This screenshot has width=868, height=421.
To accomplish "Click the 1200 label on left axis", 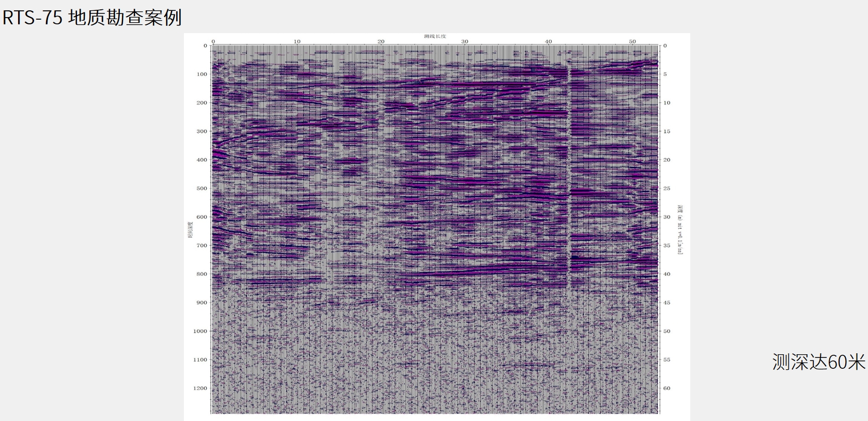I will [200, 388].
